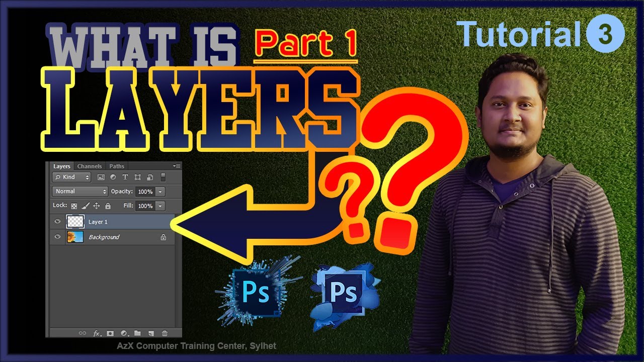The image size is (644, 362).
Task: Click the Fill 100% value field
Action: [x=145, y=206]
